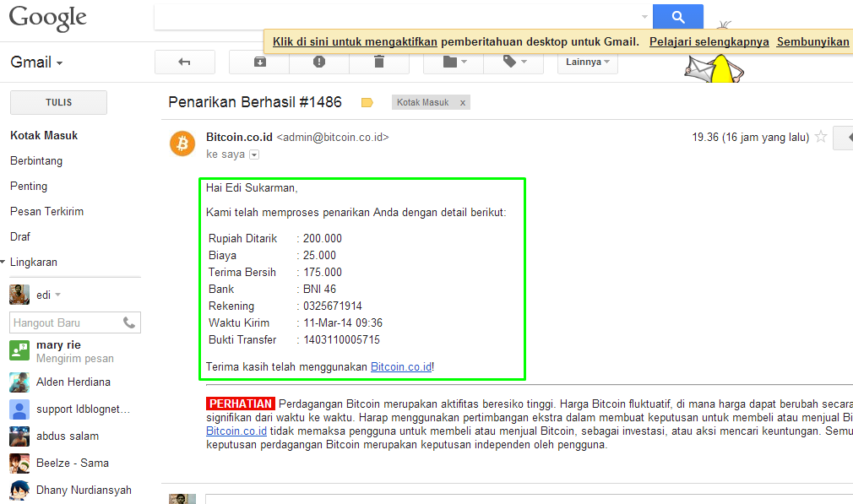Delete the email with trash icon
Viewport: 853px width, 504px height.
[379, 62]
